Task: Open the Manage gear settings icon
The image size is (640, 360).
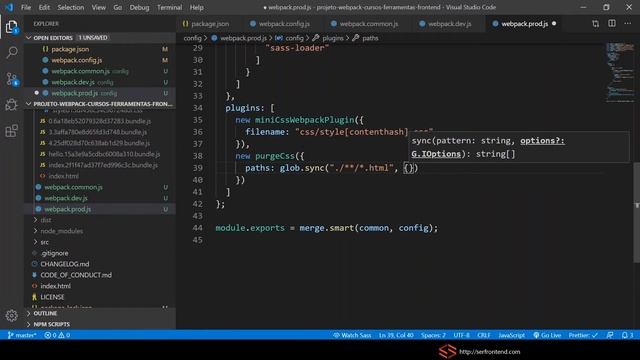Action: click(x=11, y=315)
